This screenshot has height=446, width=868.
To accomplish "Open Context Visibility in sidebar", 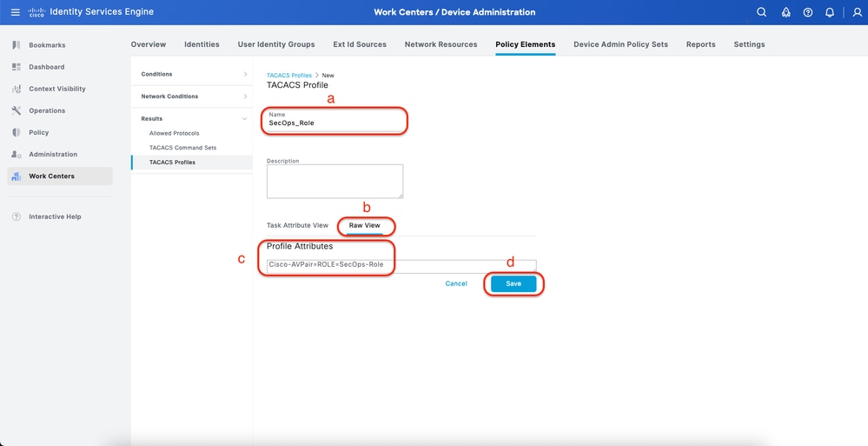I will point(57,89).
